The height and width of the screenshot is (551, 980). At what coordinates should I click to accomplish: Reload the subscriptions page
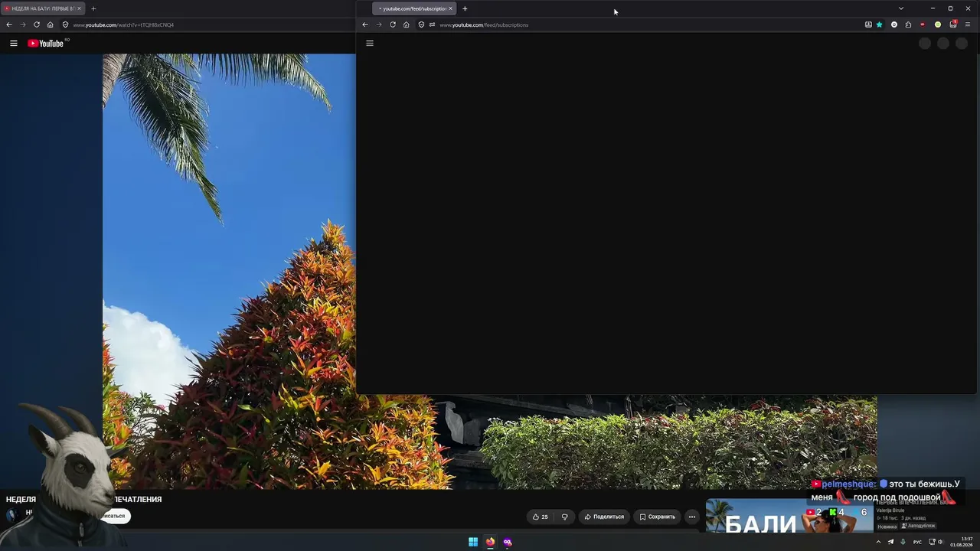click(393, 24)
